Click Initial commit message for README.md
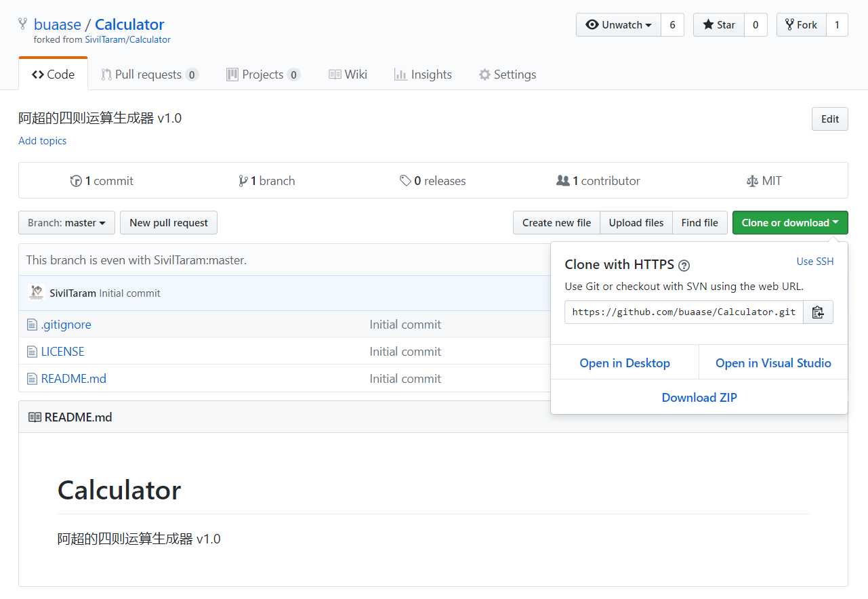The height and width of the screenshot is (599, 868). (405, 379)
